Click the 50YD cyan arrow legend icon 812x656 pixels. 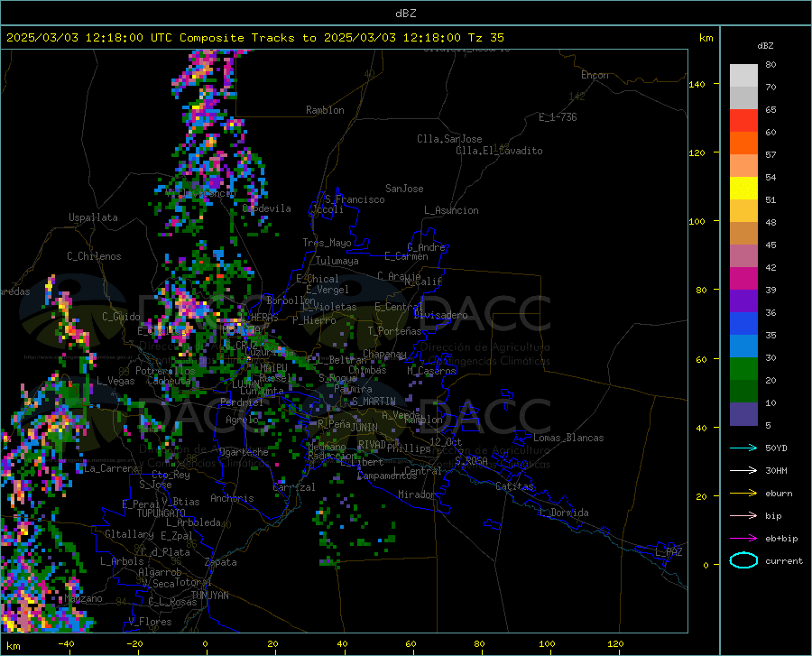[743, 448]
